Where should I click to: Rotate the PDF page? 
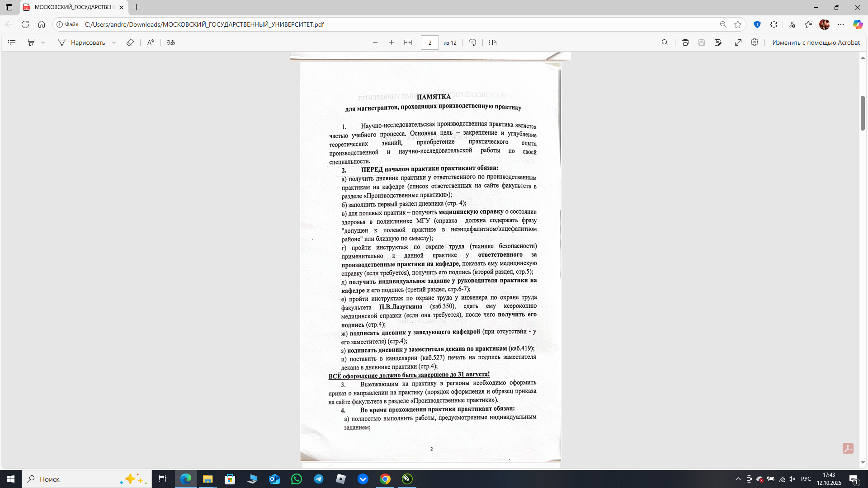point(472,42)
